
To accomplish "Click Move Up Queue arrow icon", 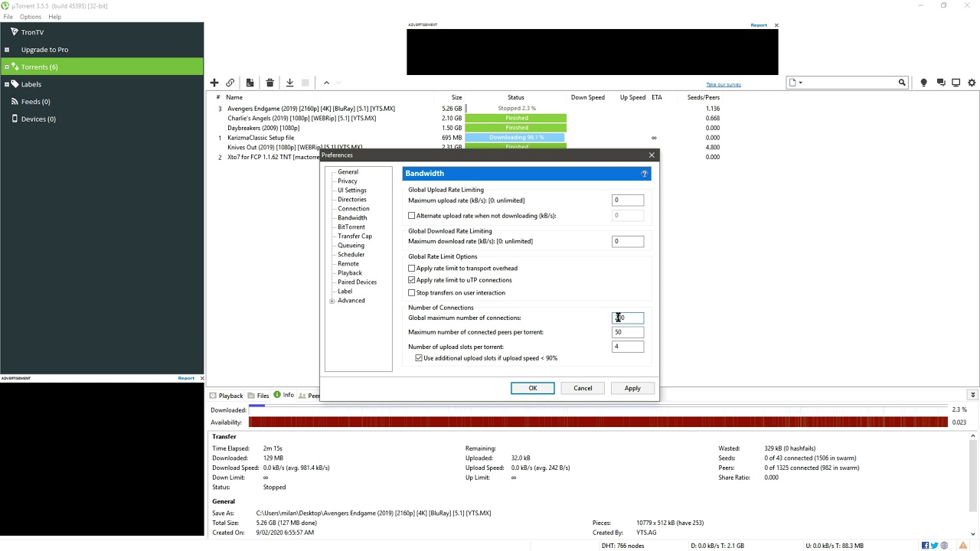I will (326, 83).
